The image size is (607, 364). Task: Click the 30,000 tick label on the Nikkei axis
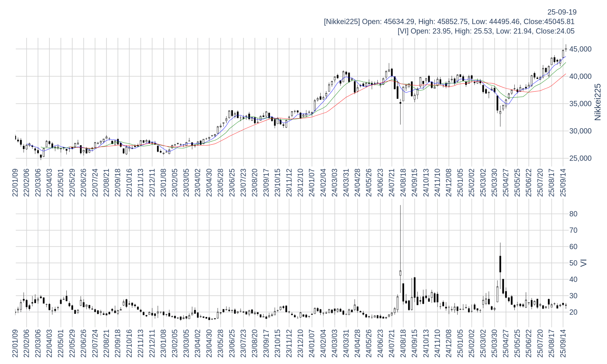click(x=580, y=131)
